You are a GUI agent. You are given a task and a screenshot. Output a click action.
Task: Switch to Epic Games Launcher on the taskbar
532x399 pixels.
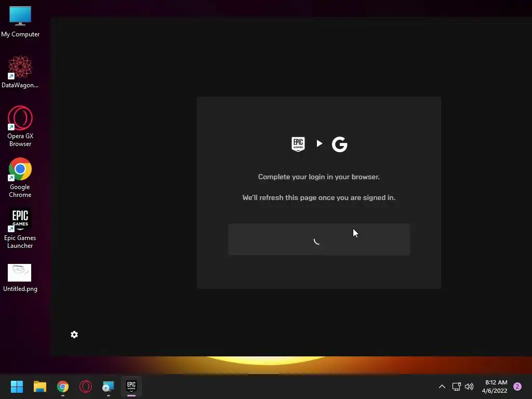131,387
